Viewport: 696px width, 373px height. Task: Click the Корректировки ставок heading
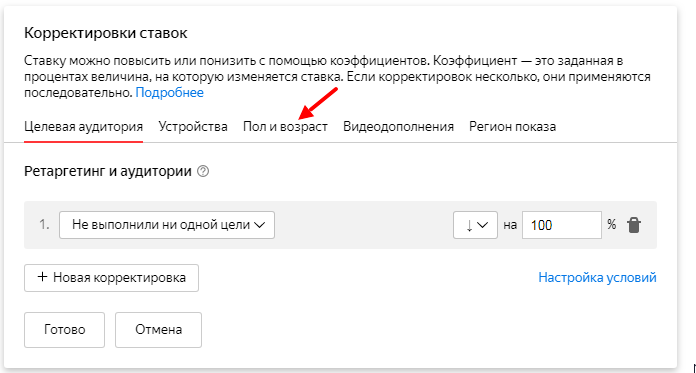[106, 33]
